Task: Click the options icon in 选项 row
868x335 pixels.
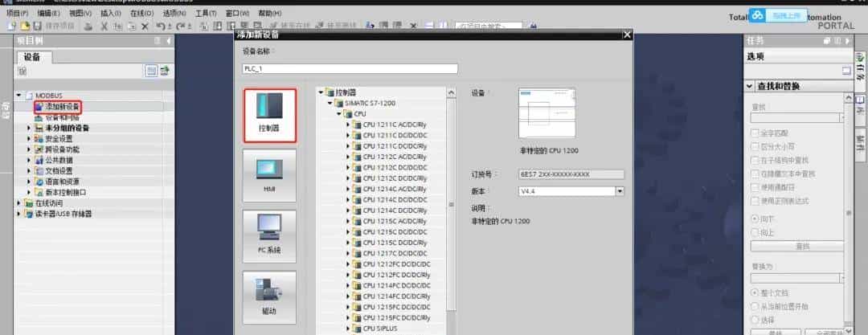Action: [846, 71]
